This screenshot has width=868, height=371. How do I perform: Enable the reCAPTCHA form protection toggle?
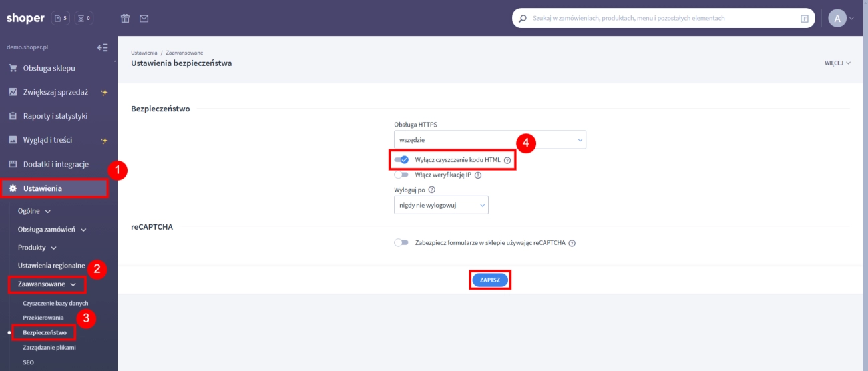click(x=401, y=243)
